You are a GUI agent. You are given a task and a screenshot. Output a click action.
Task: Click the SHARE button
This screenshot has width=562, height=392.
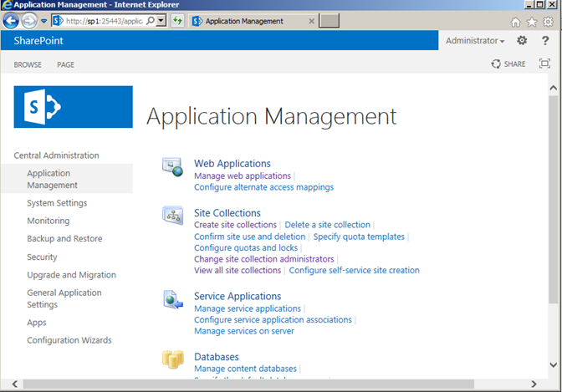[x=508, y=64]
